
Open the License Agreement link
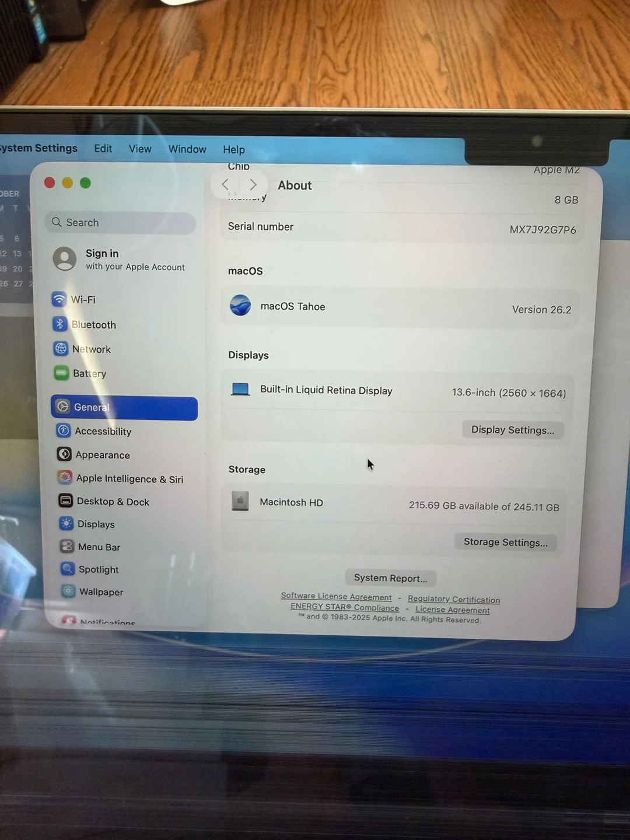pyautogui.click(x=453, y=610)
